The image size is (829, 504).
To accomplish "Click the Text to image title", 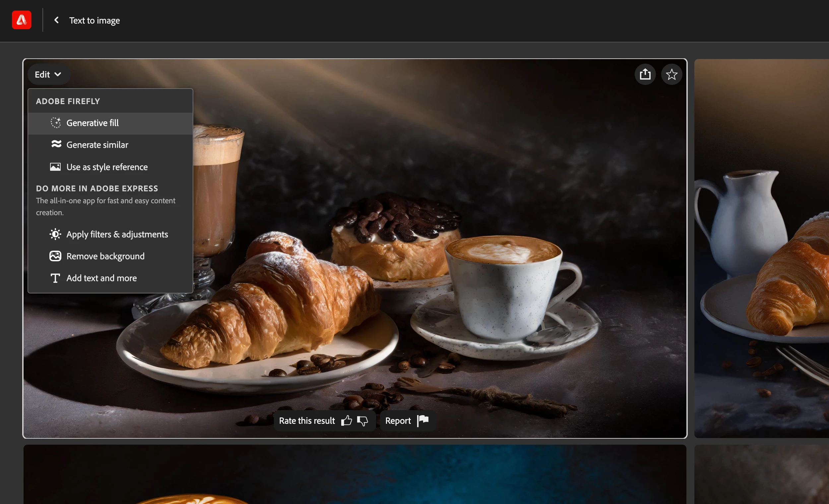I will pos(94,21).
